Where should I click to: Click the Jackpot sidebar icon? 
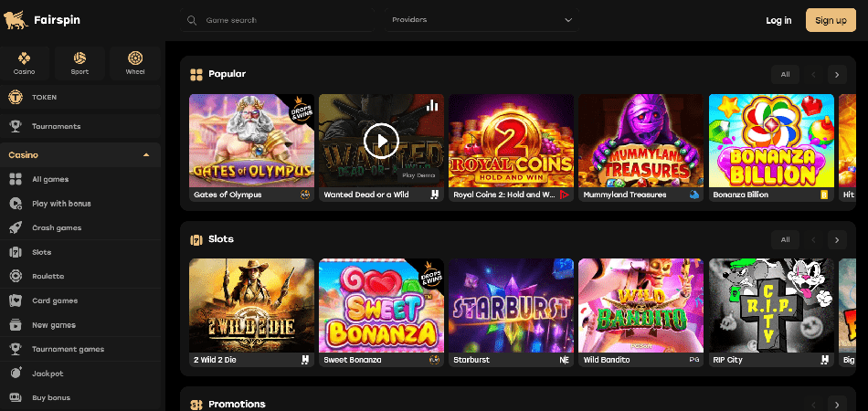tap(16, 374)
